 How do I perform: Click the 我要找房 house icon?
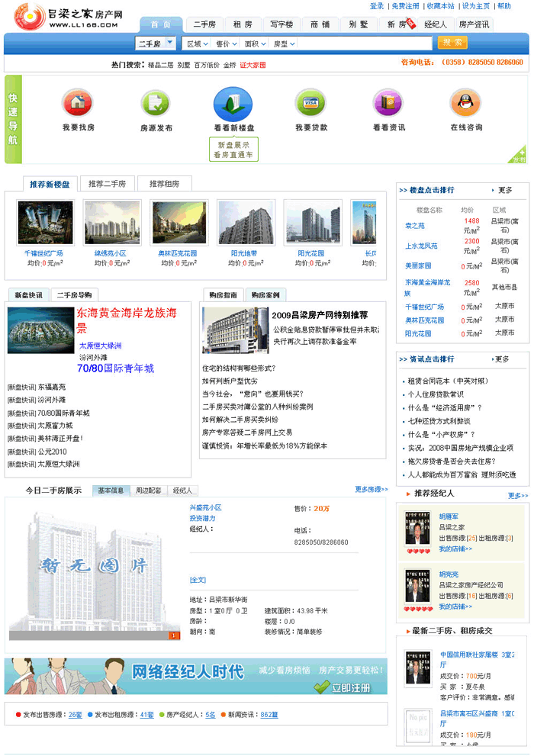[78, 103]
